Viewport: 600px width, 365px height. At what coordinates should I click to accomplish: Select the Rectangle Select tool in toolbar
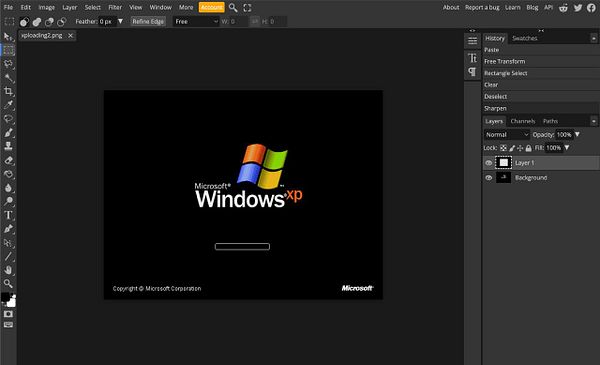pyautogui.click(x=8, y=50)
